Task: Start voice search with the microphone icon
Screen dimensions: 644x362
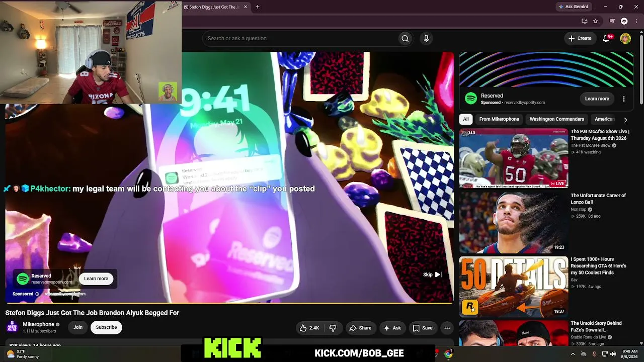Action: [426, 38]
